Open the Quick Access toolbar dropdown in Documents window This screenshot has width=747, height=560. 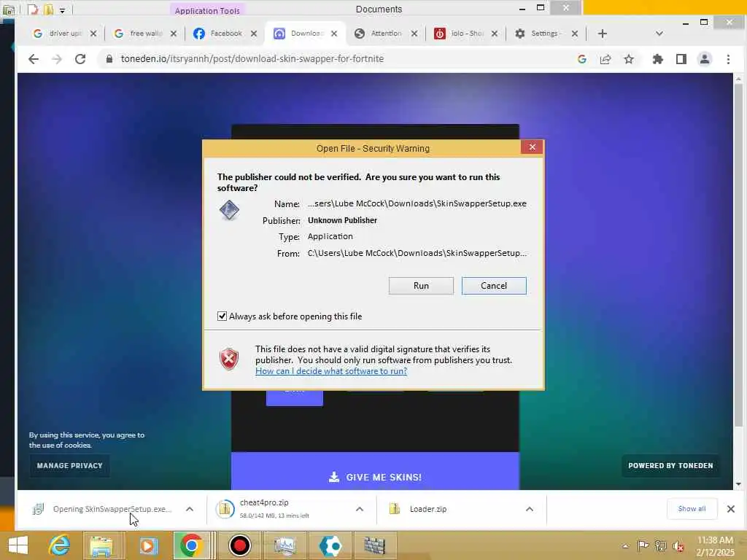(62, 10)
